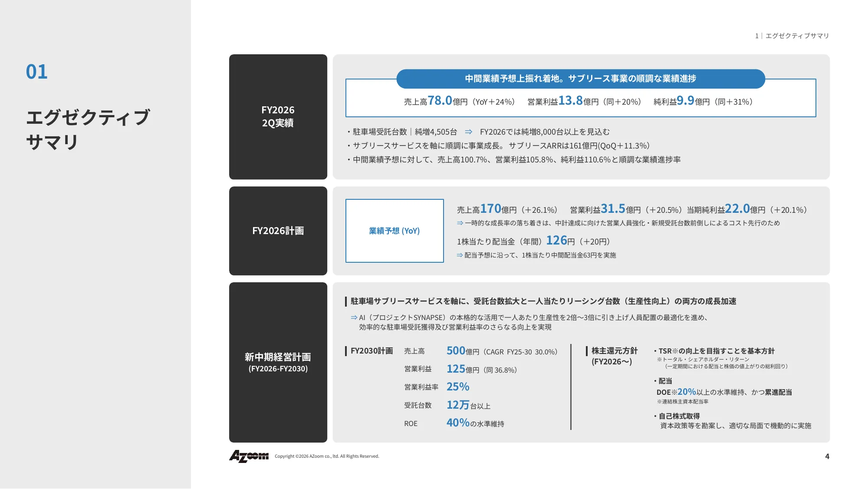Click the '※連結株主資本配当率' footnote
This screenshot has height=489, width=868.
683,402
